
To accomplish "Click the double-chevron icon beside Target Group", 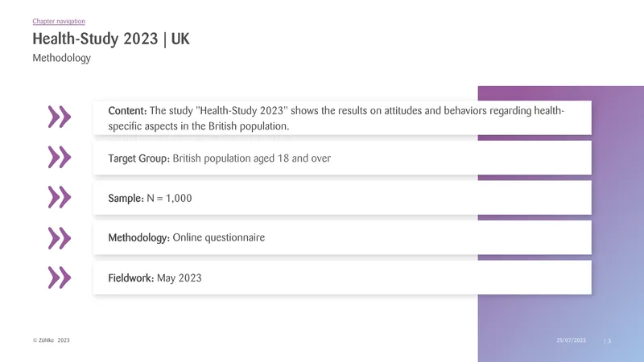I will tap(60, 157).
